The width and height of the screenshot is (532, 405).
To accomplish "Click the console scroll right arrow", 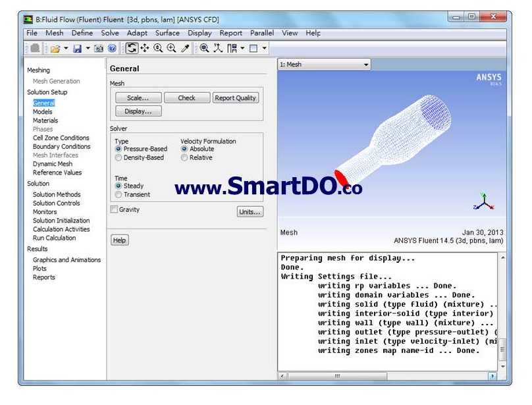I will click(x=492, y=376).
